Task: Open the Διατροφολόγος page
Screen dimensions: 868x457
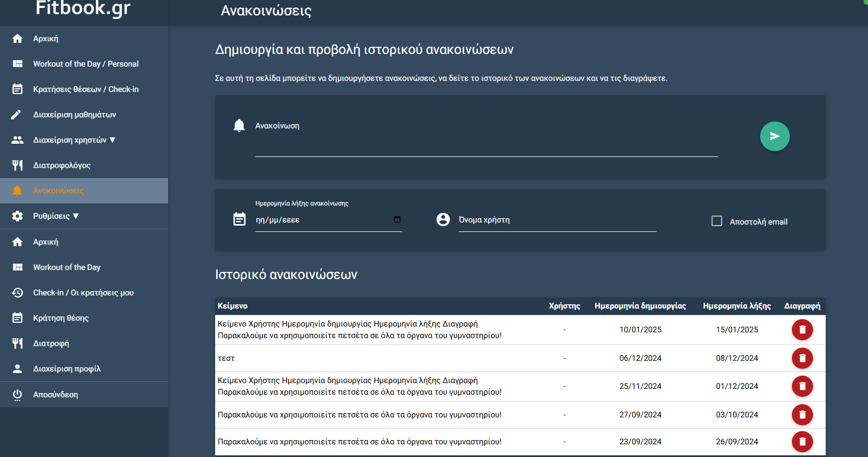Action: click(x=62, y=165)
